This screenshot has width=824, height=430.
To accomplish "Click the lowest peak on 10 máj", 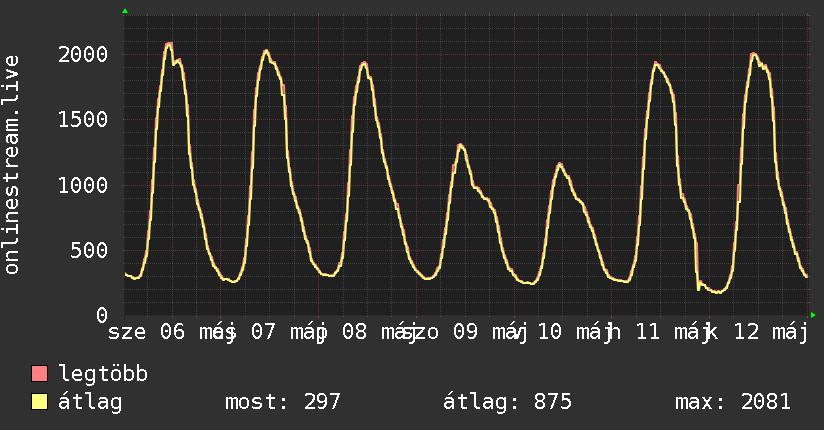I will 560,165.
